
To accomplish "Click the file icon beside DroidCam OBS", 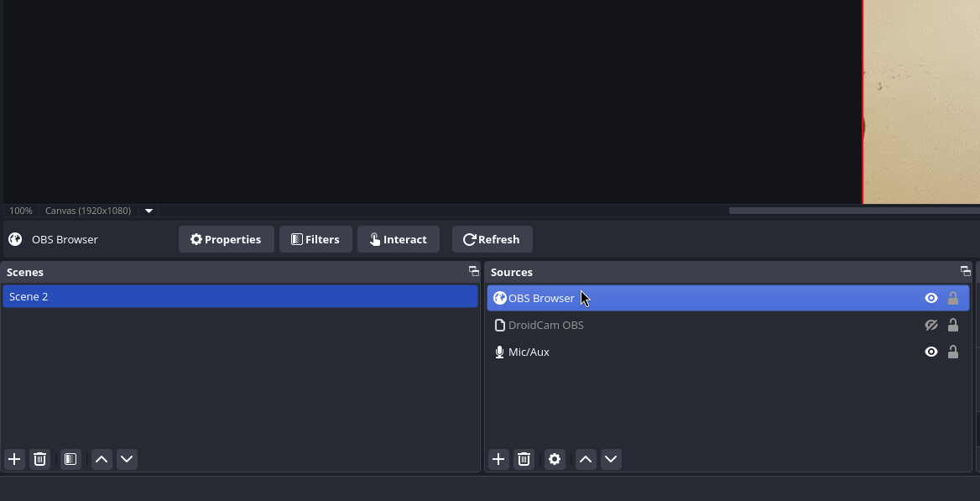I will (499, 326).
